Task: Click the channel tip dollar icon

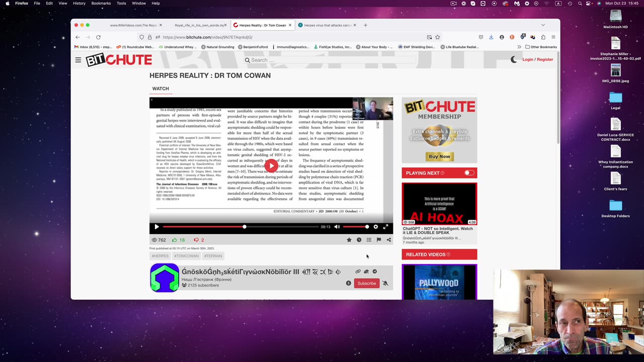Action: [348, 283]
